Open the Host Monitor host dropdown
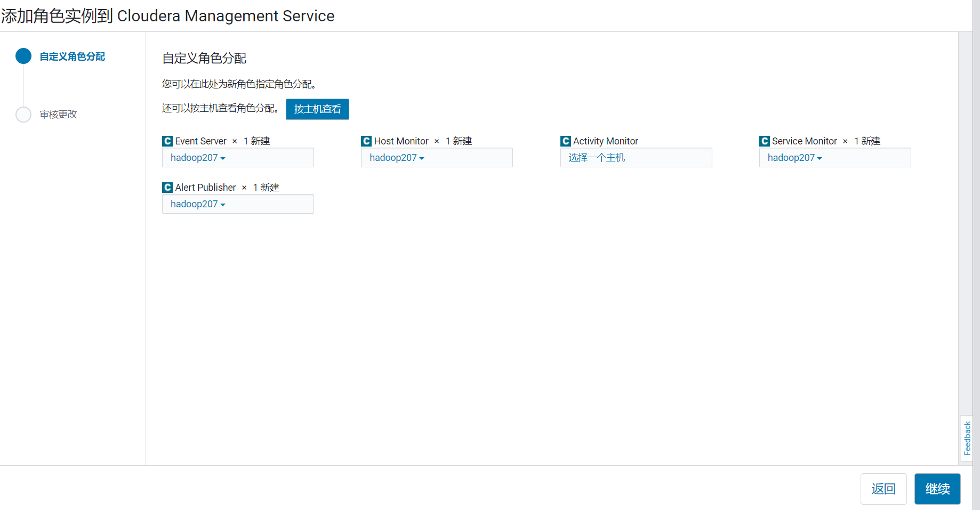 pos(437,158)
